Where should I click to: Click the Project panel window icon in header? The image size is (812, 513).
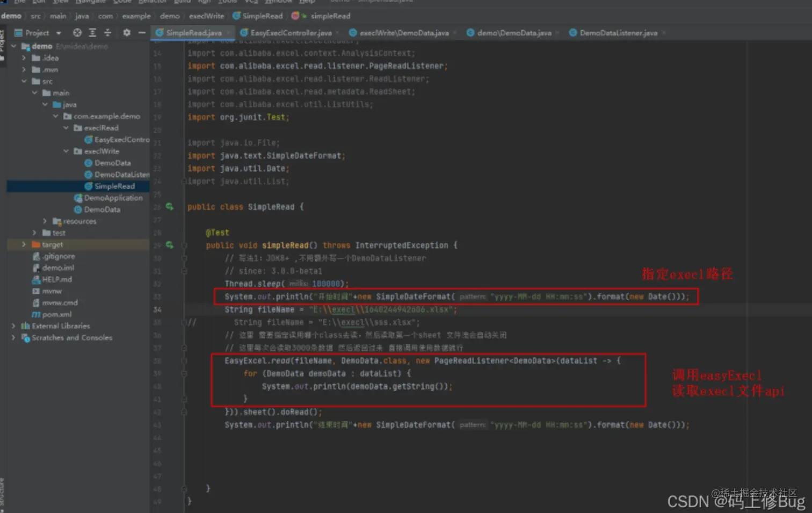point(18,33)
